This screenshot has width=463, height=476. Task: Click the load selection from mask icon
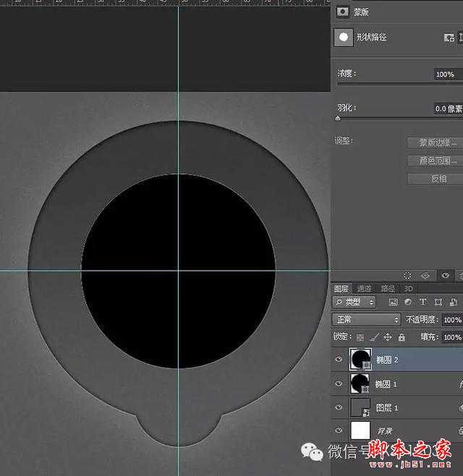point(408,276)
